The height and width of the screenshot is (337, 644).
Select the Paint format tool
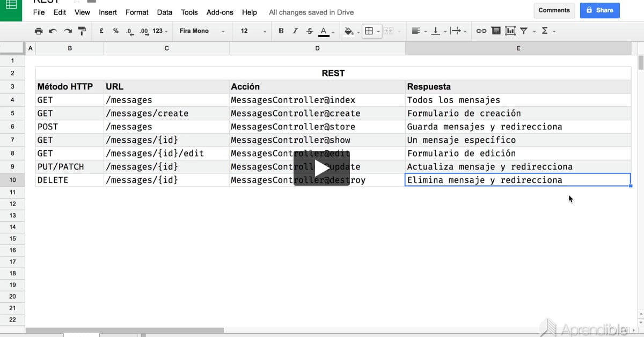pos(82,31)
